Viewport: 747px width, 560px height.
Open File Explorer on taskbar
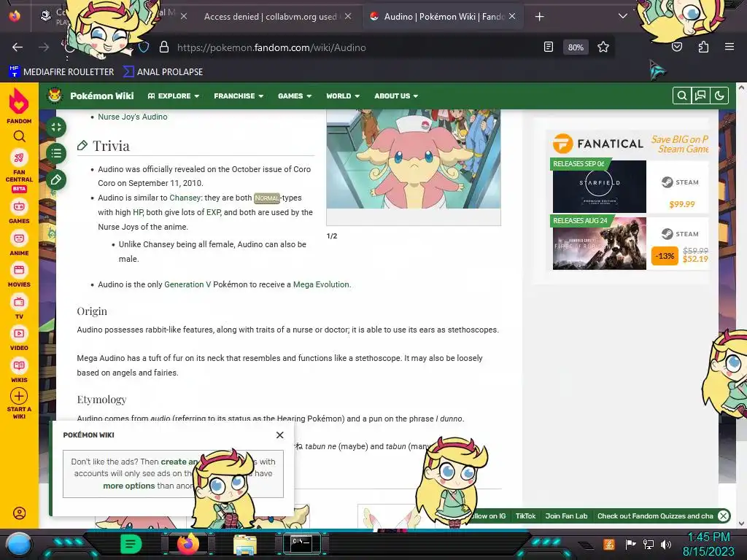coord(245,545)
